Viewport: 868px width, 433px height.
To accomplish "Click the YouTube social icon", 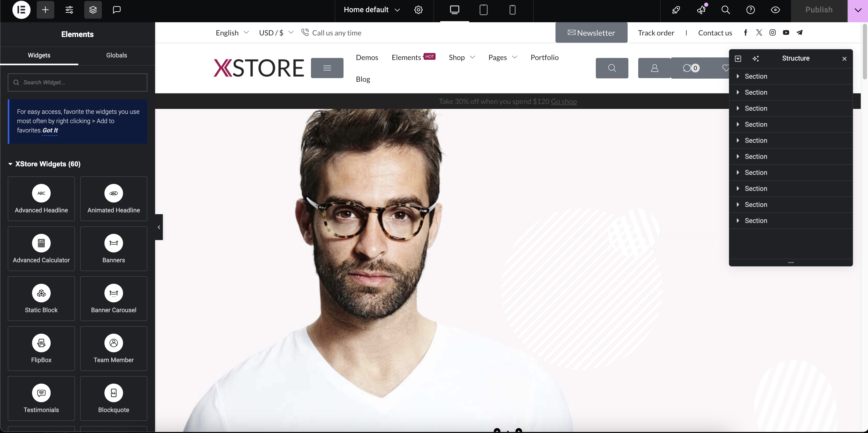I will click(x=786, y=32).
